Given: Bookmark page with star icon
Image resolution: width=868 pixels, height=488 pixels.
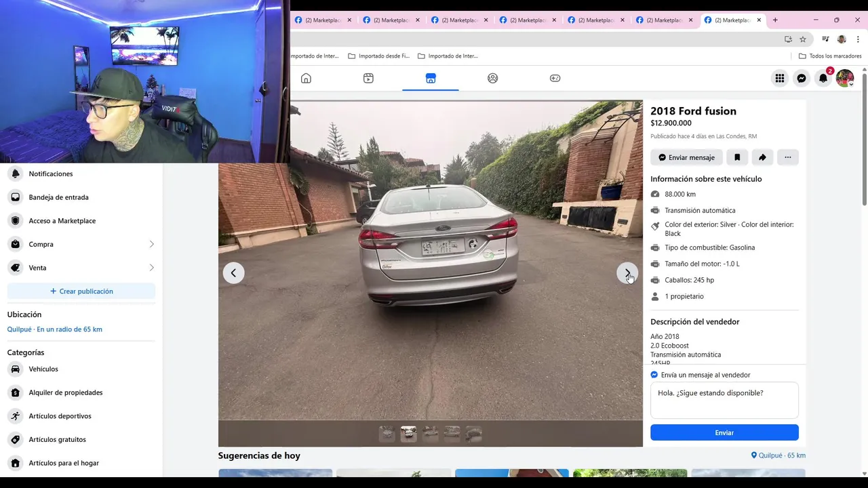Looking at the screenshot, I should [x=803, y=39].
